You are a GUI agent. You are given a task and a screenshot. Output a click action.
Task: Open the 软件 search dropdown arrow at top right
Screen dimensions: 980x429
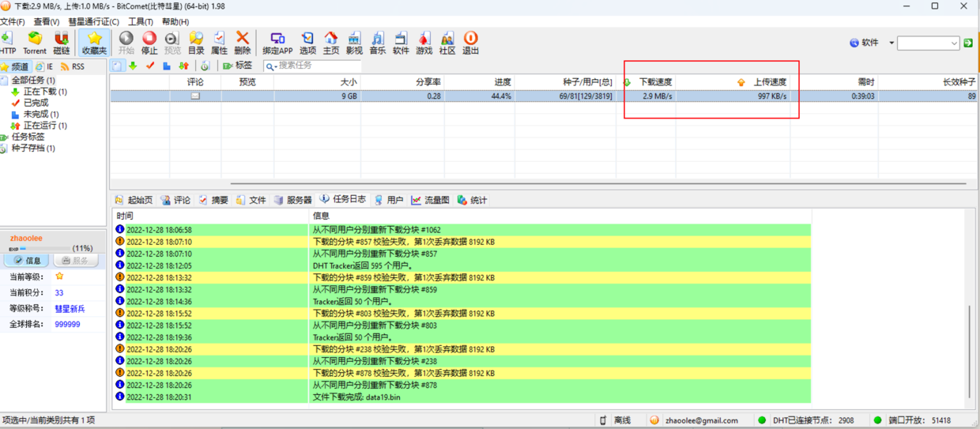coord(891,43)
